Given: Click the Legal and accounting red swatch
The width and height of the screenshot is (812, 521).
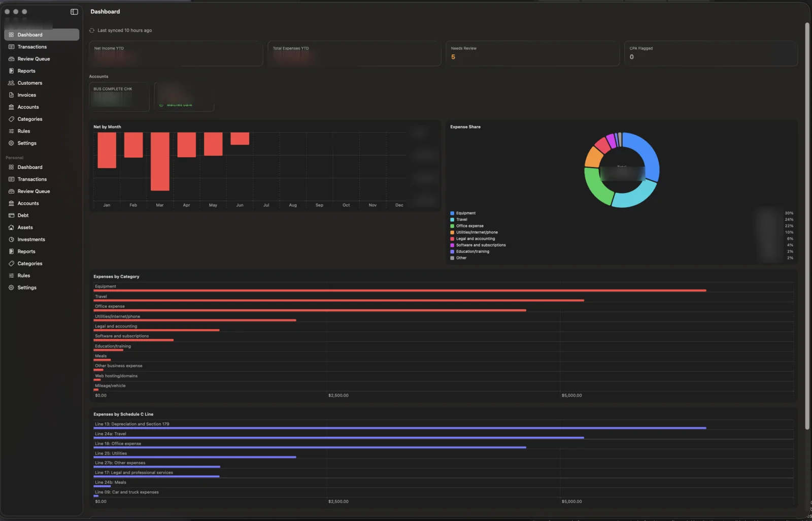Looking at the screenshot, I should [x=452, y=239].
